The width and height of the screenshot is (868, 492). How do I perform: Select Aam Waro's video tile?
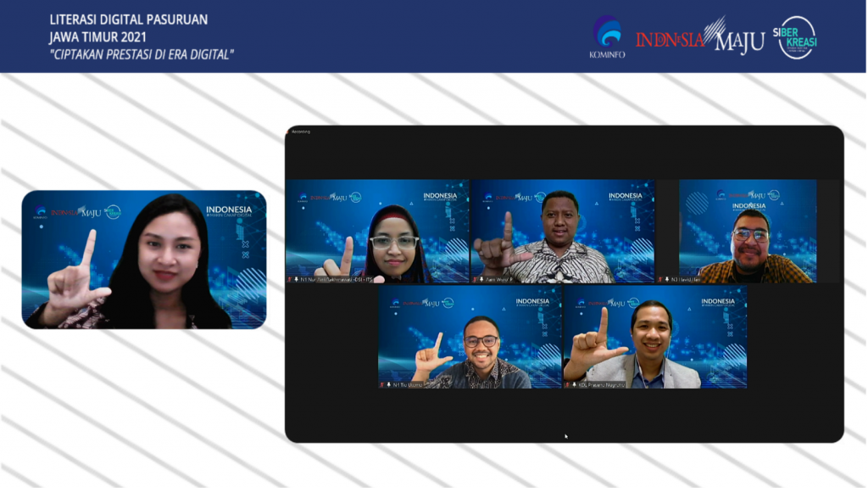tap(562, 231)
